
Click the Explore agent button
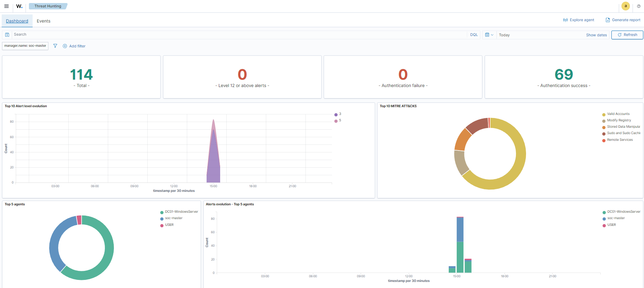578,20
